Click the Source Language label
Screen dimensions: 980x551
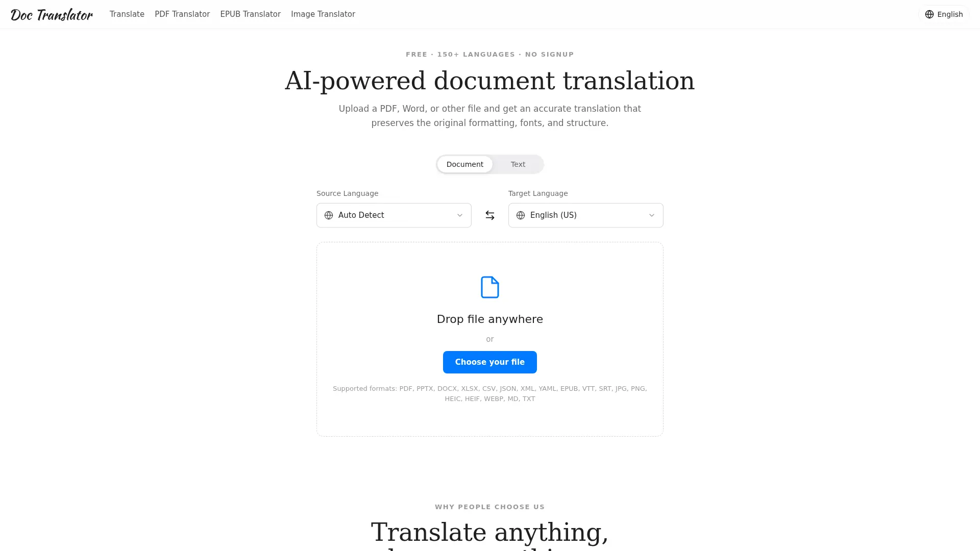348,193
